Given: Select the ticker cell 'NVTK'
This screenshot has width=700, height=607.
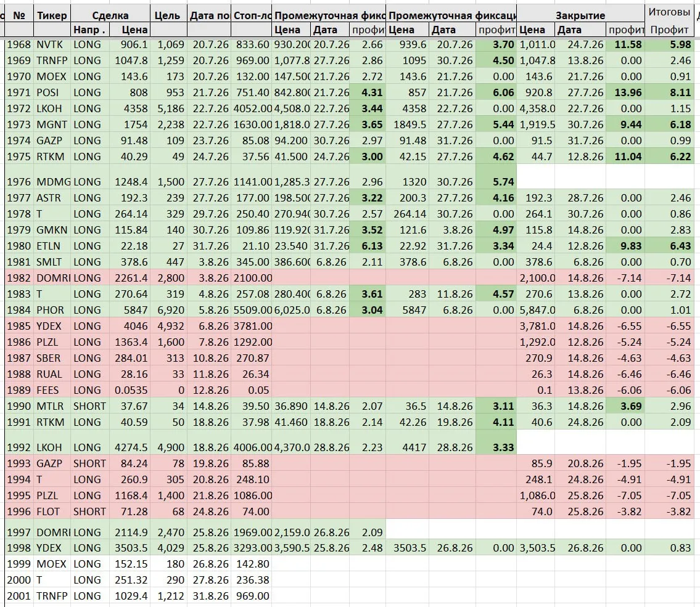Looking at the screenshot, I should (52, 44).
